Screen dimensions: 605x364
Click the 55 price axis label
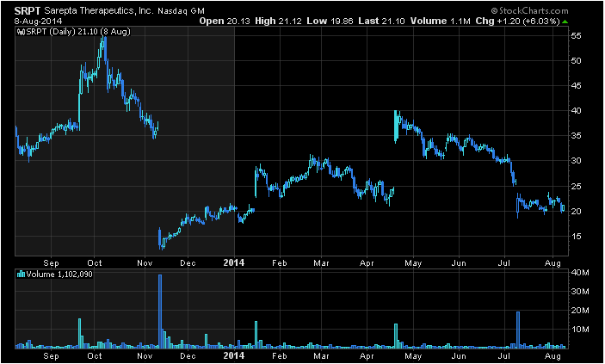click(576, 36)
